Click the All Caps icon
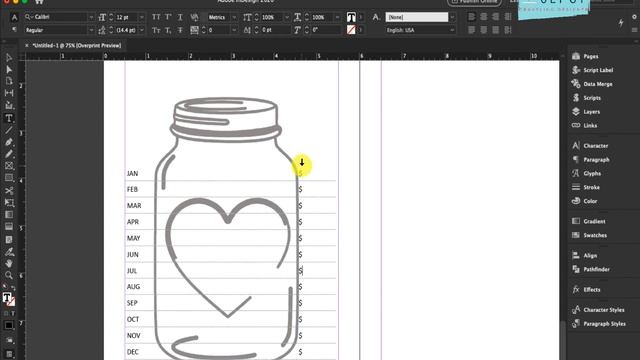 pyautogui.click(x=156, y=17)
